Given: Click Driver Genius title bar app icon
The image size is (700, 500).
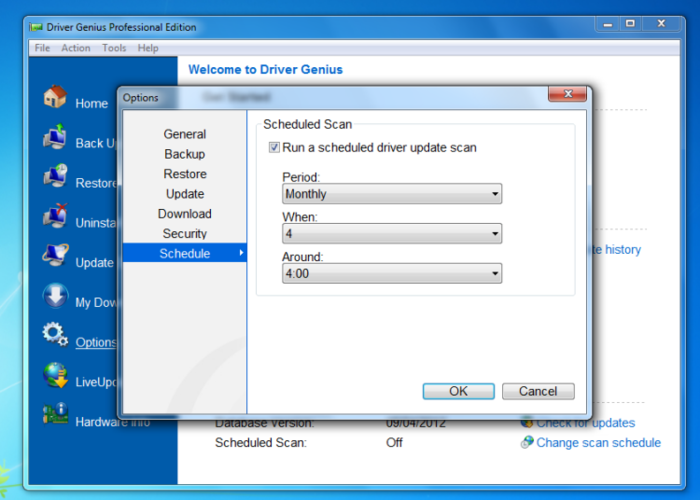Looking at the screenshot, I should pyautogui.click(x=36, y=27).
